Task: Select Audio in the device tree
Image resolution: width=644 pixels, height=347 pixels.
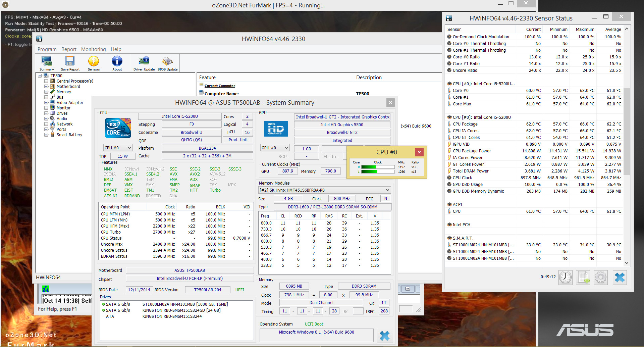Action: click(x=62, y=118)
